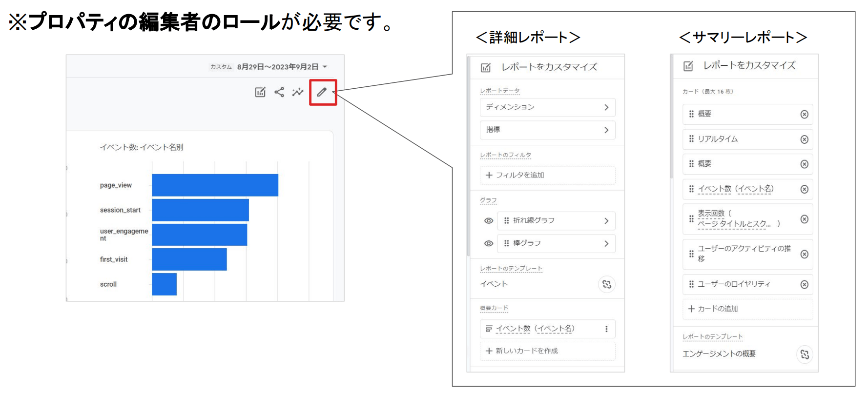This screenshot has width=868, height=393.
Task: Click the summary report panel scrollbar
Action: (x=672, y=116)
